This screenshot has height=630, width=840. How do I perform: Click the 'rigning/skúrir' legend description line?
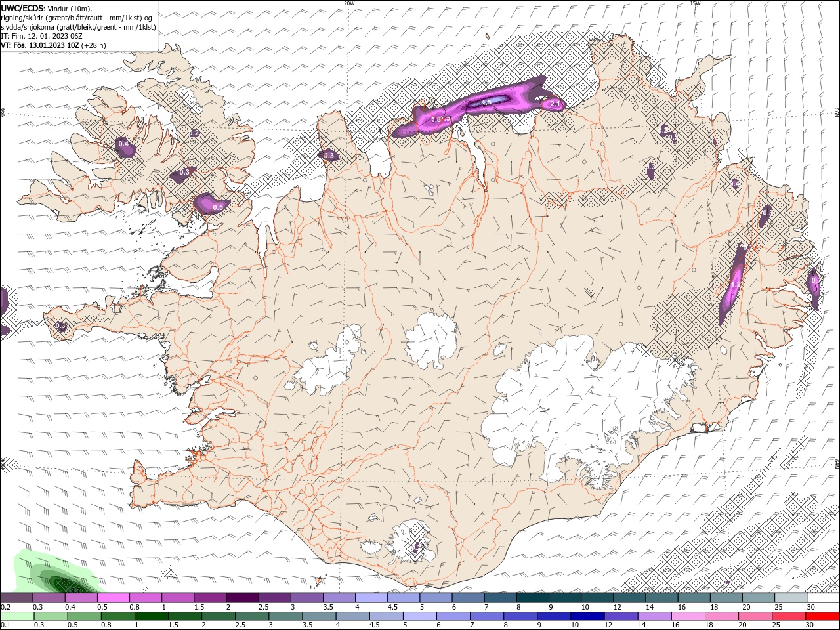pos(77,18)
